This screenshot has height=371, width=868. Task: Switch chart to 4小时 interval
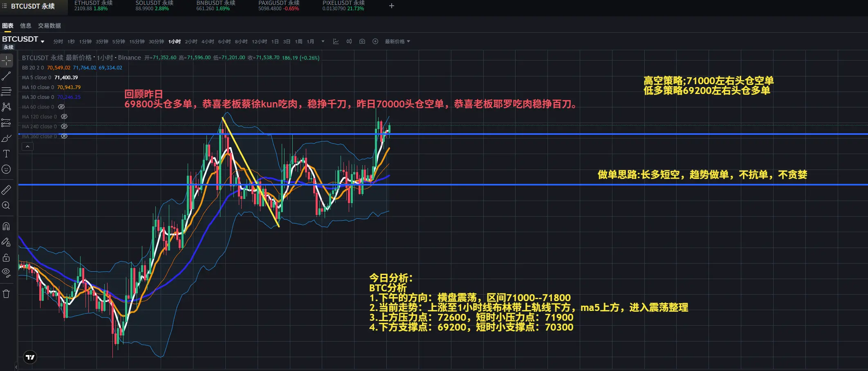208,42
